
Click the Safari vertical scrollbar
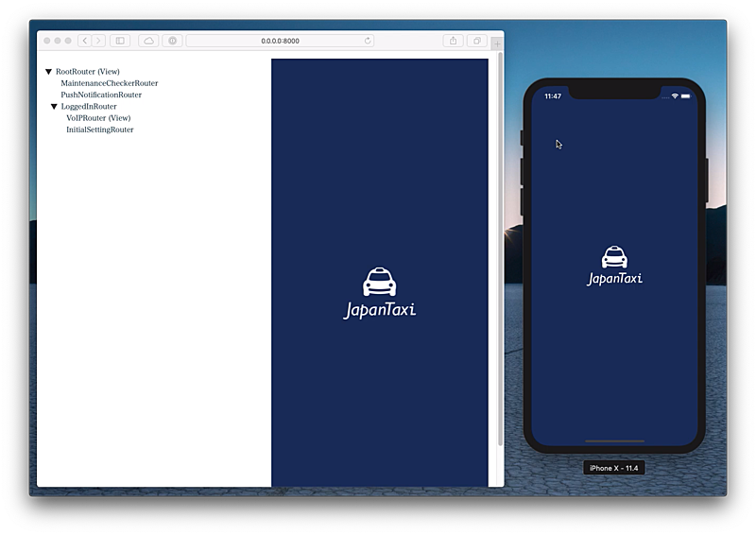point(500,250)
